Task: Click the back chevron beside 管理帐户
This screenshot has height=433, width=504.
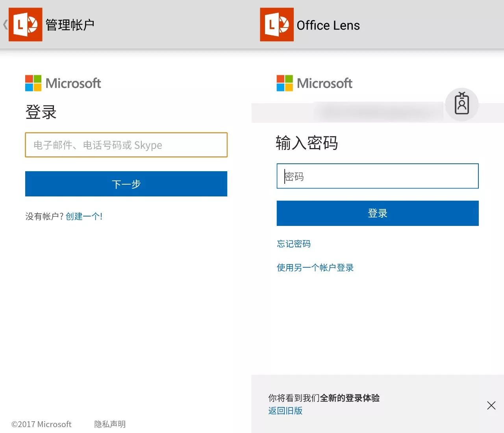Action: [5, 25]
